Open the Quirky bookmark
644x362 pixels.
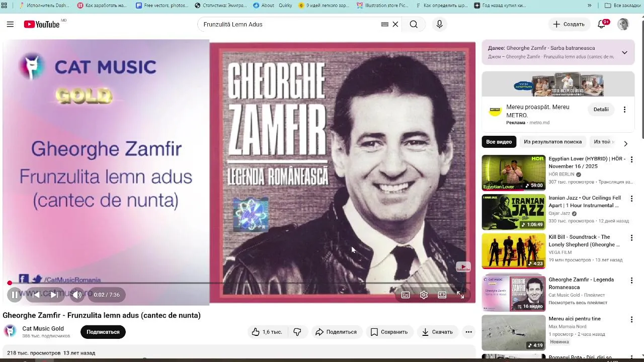coord(285,6)
